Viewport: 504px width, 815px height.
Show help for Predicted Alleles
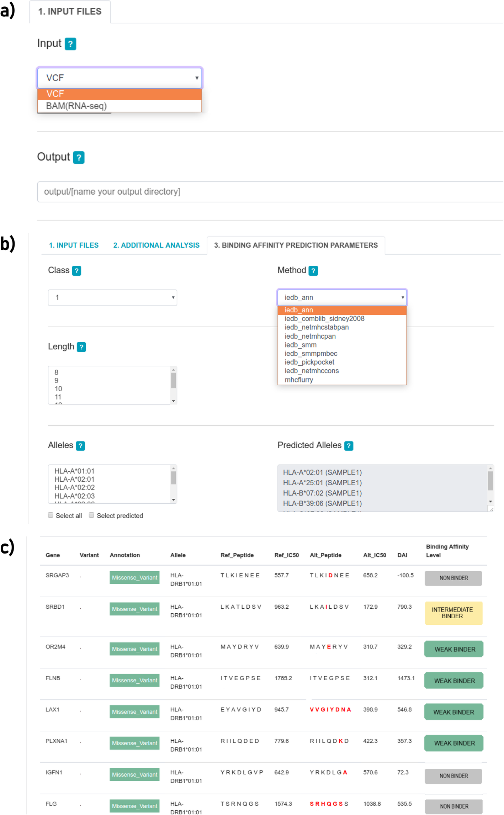(349, 446)
